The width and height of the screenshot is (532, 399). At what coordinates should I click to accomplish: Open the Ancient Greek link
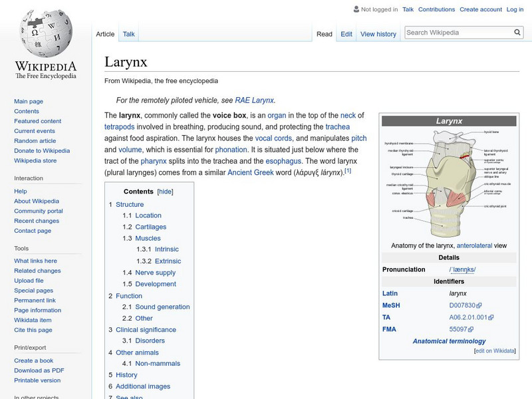click(251, 172)
